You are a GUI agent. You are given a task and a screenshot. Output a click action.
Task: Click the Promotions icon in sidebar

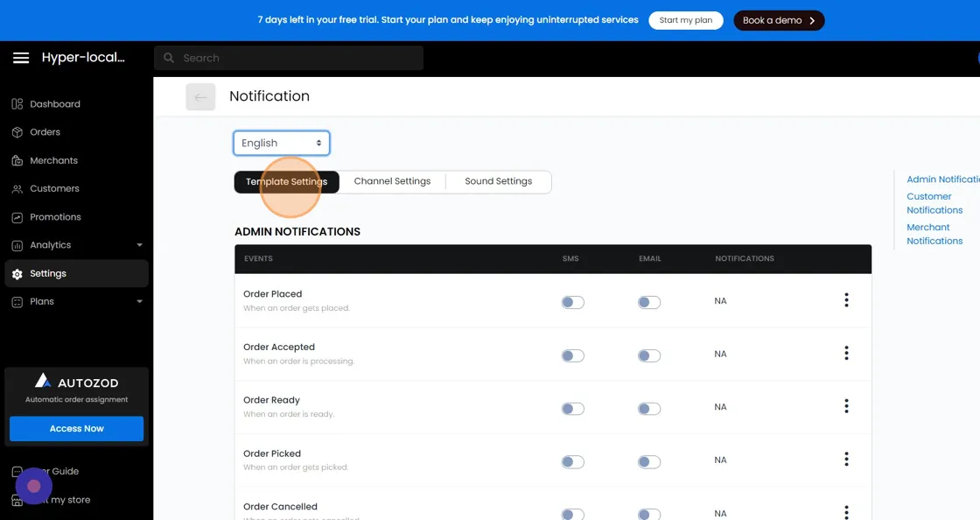[17, 217]
